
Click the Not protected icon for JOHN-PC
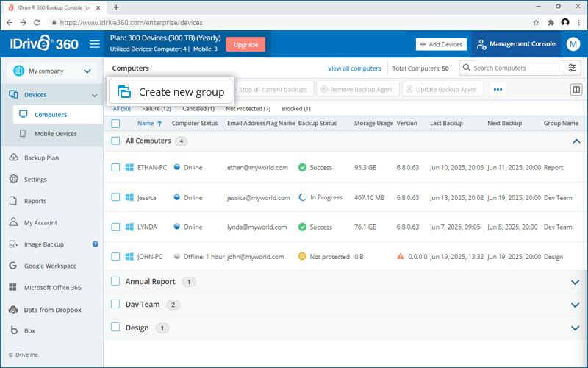coord(302,256)
